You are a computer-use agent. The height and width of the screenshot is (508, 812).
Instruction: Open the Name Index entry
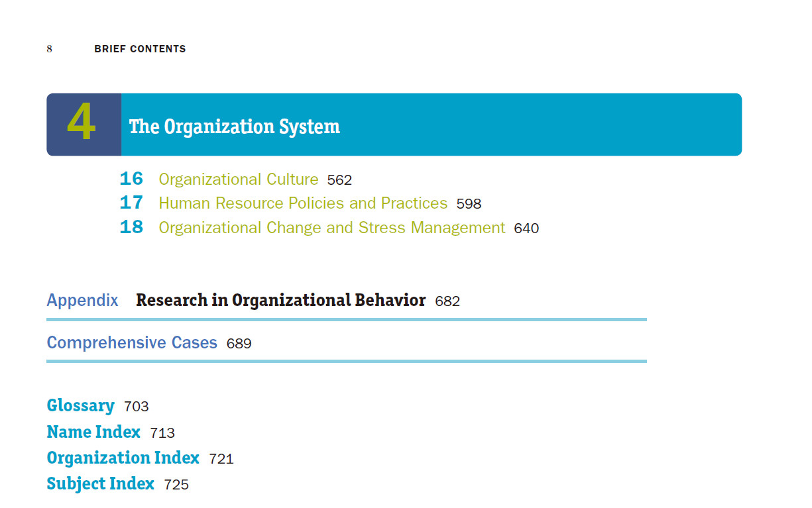(93, 432)
